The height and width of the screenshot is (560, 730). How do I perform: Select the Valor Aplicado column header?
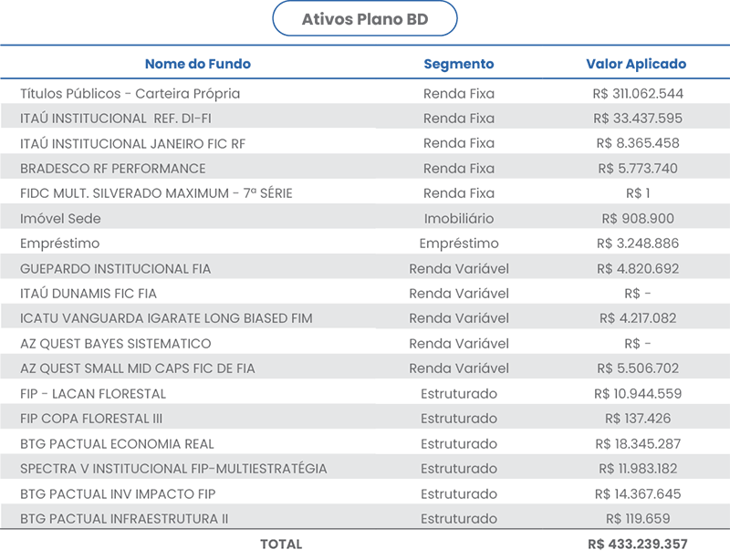click(636, 65)
